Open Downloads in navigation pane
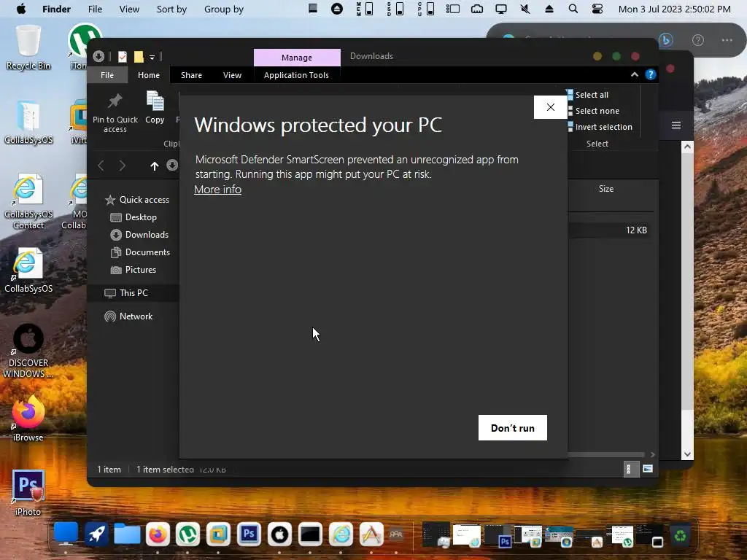The width and height of the screenshot is (747, 560). pos(139,235)
